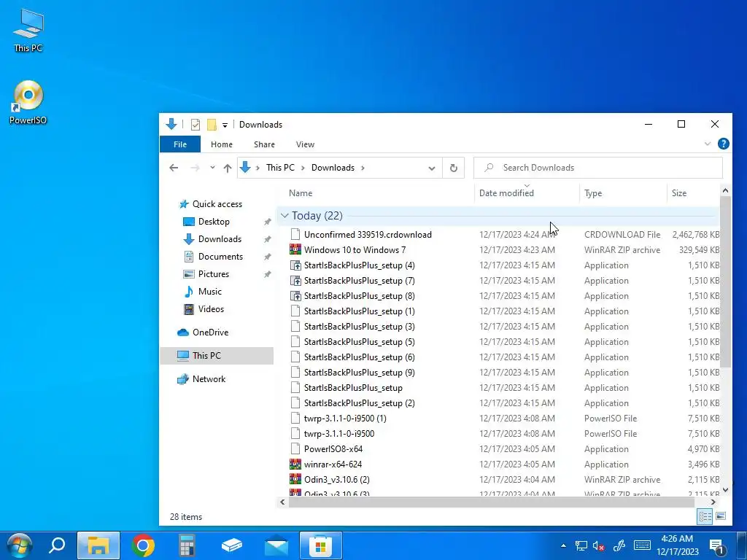Screen dimensions: 747x560
Task: Click the Properties quick access toolbar icon
Action: (196, 125)
